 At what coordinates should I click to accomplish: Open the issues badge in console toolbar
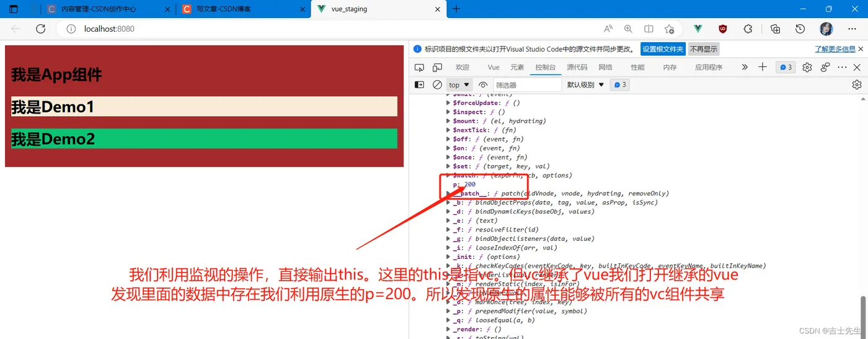click(x=619, y=84)
